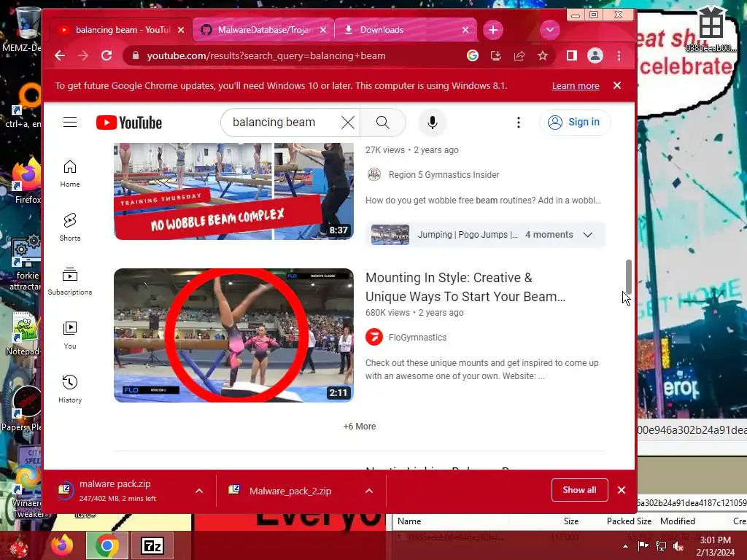
Task: Click the YouTube search magnifier button
Action: point(382,122)
